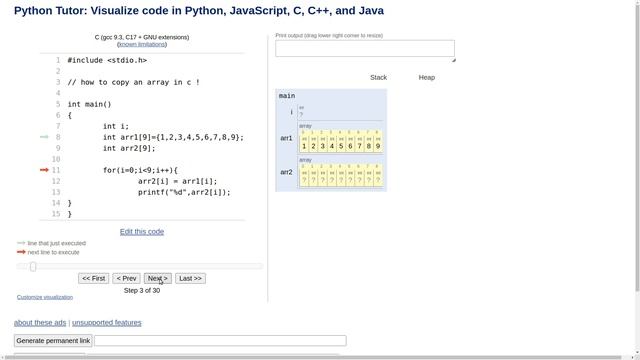Click the main stack frame label

pos(287,96)
